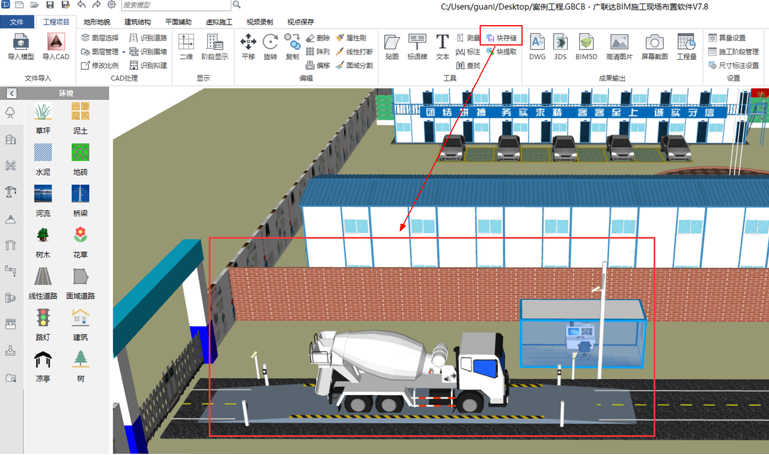The width and height of the screenshot is (769, 455).
Task: Click the save disk icon
Action: (x=50, y=5)
